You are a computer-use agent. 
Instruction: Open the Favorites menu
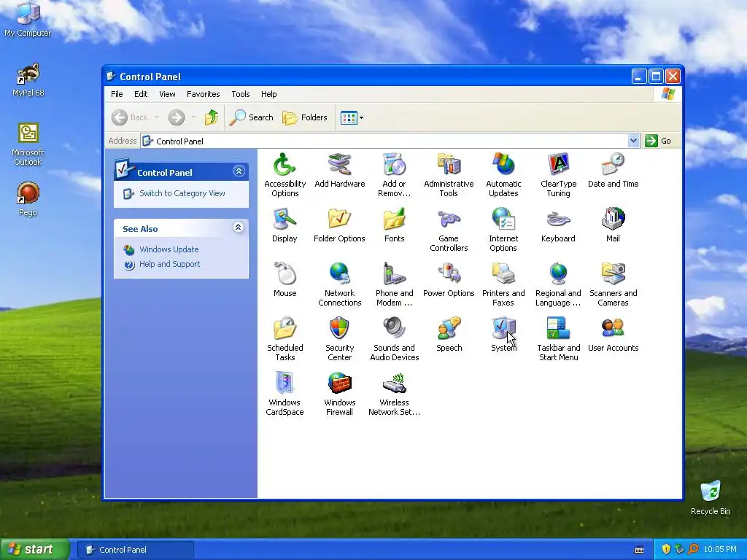[203, 94]
